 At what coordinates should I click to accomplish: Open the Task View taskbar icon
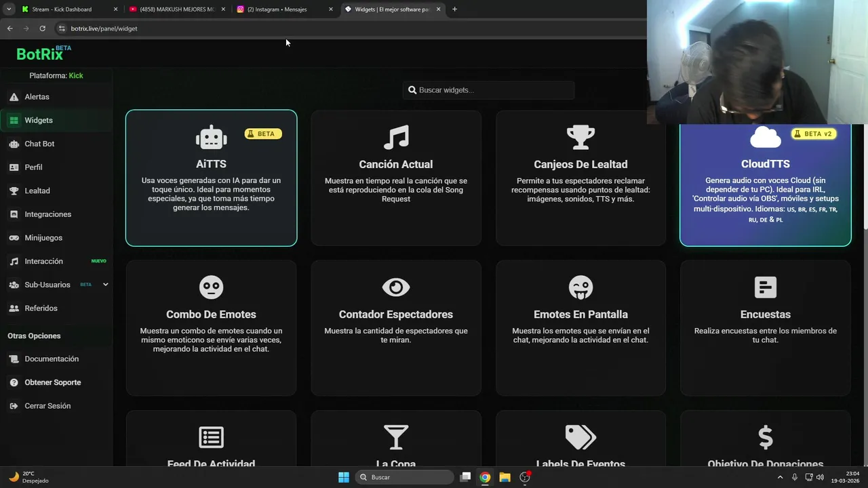point(465,477)
